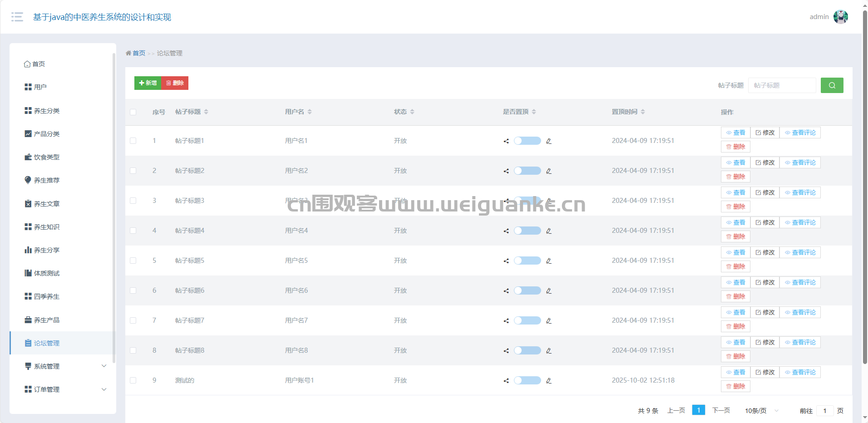Open the 10条/页 page size dropdown
Screen dimensions: 868x423
(x=761, y=411)
